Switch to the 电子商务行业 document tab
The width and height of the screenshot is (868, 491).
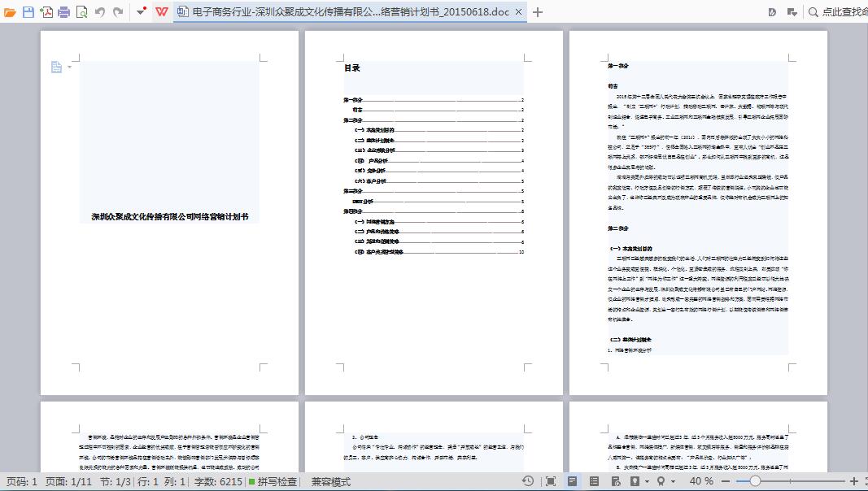(350, 11)
